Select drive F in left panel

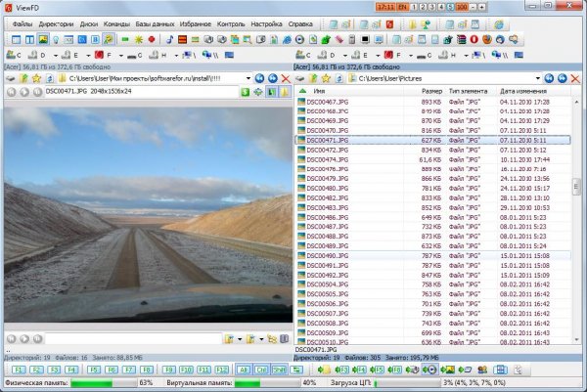[103, 55]
